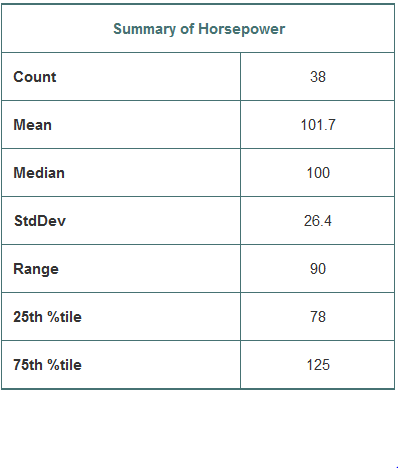Select the Median row label
The width and height of the screenshot is (398, 468).
pos(39,173)
